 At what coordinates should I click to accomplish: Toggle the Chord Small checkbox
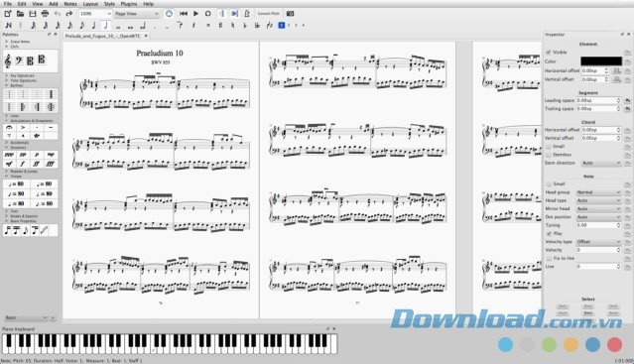click(x=549, y=146)
